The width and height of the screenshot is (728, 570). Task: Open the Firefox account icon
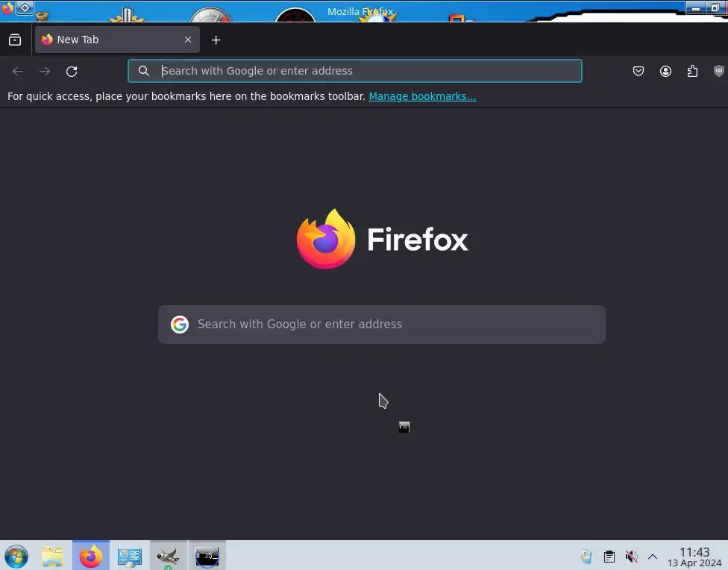tap(665, 71)
